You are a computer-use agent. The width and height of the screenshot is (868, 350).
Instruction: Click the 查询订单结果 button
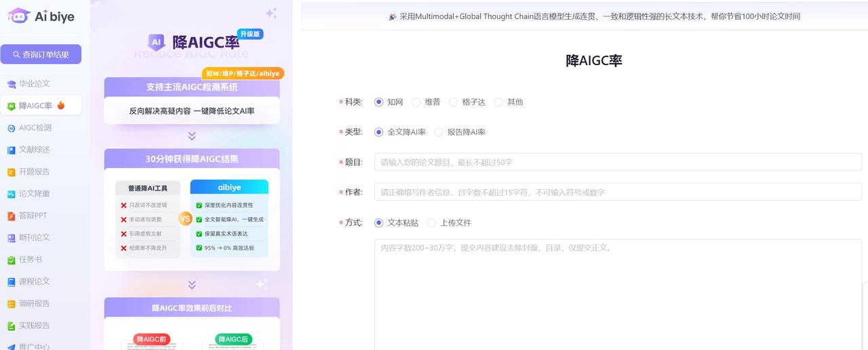pos(41,54)
